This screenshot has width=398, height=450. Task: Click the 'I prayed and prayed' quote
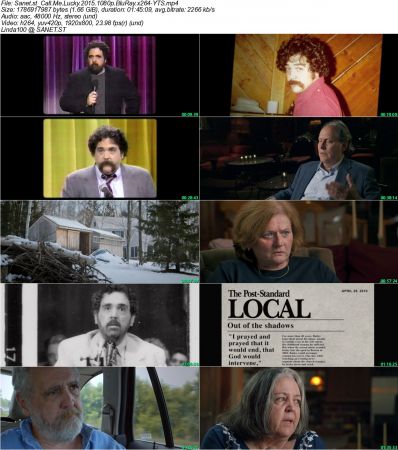coord(251,350)
